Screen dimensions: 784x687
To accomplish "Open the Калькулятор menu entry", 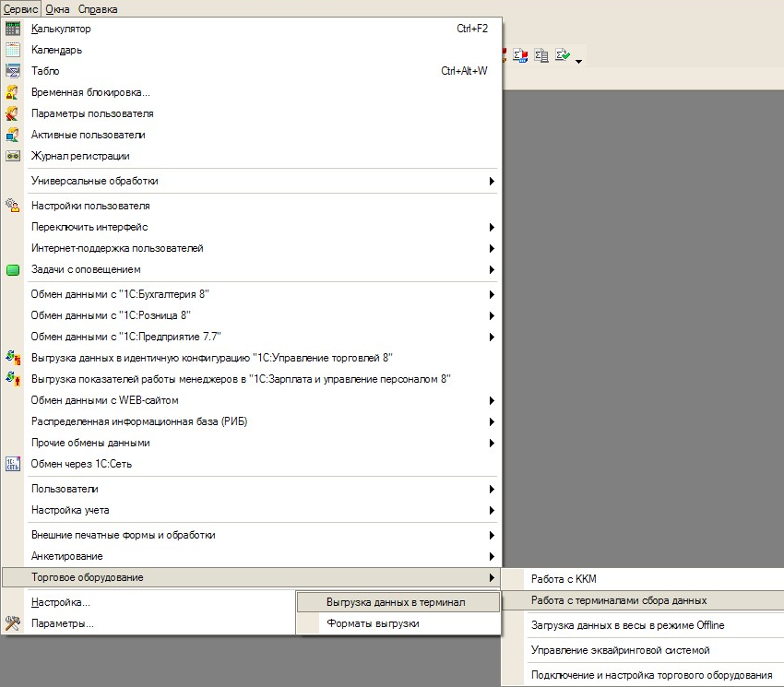I will coord(251,29).
